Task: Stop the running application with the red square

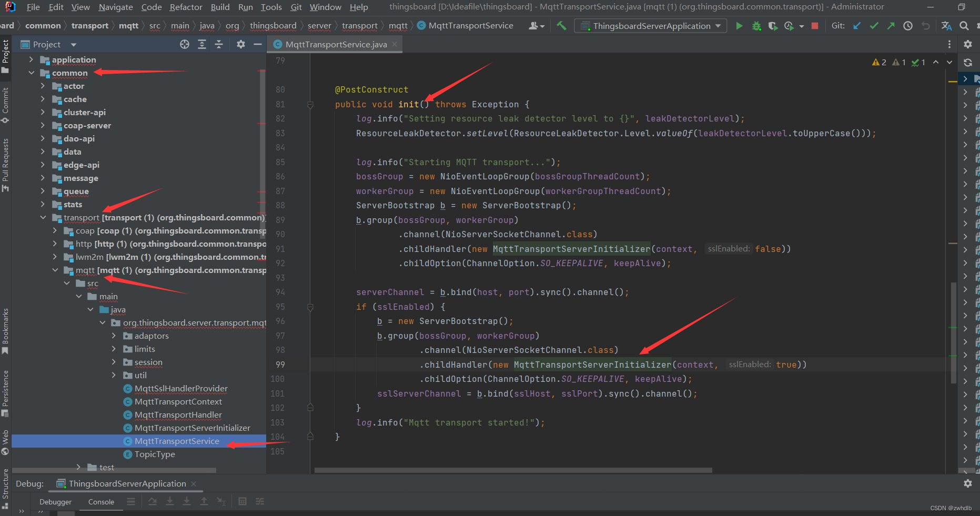Action: pyautogui.click(x=815, y=26)
